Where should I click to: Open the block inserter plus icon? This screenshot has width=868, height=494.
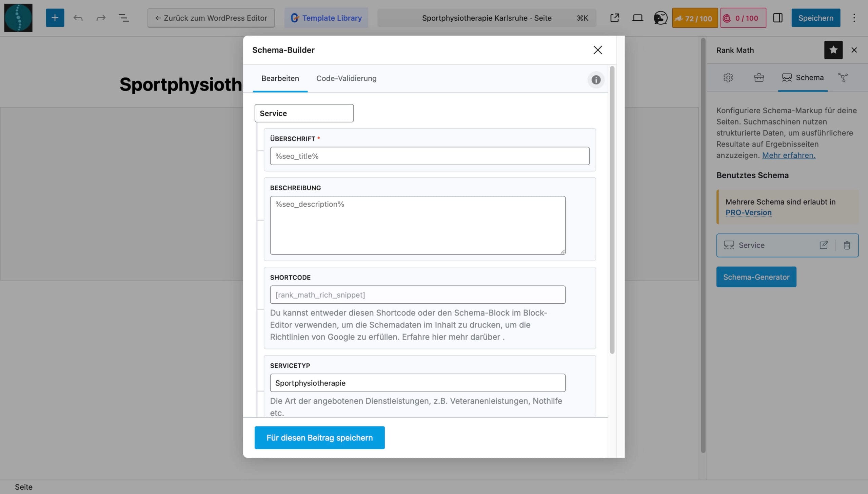point(55,18)
